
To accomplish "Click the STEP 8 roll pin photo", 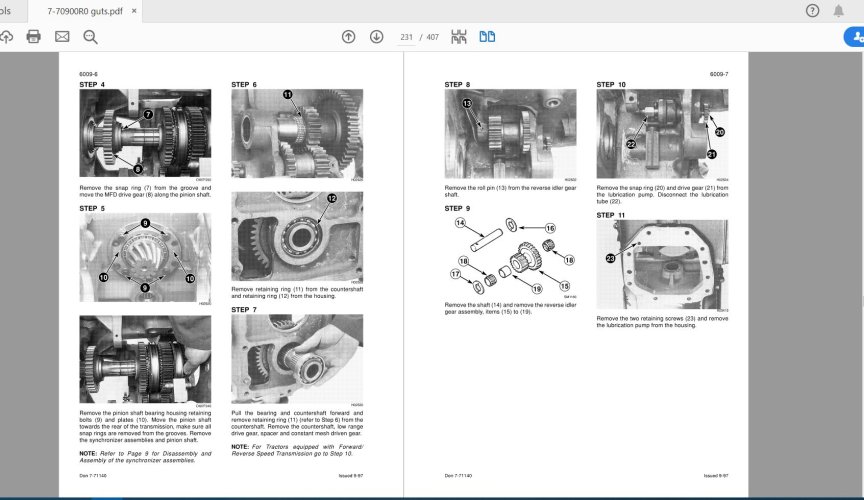I will coord(510,133).
